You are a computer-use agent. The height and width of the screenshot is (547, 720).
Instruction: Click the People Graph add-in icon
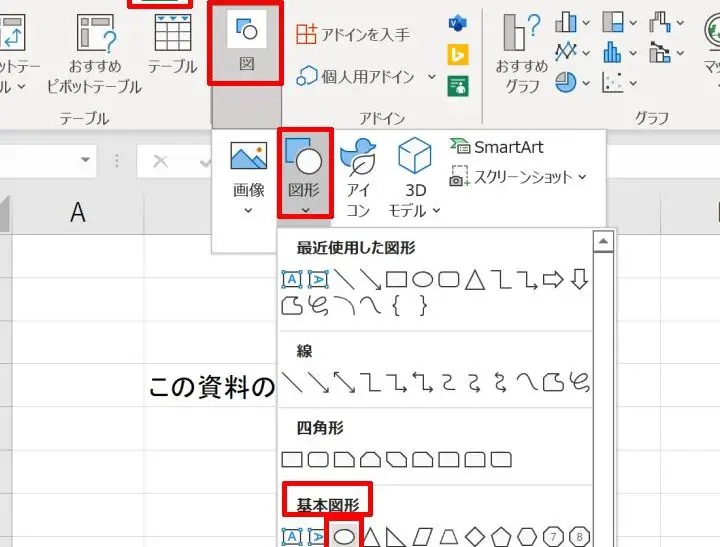[x=458, y=86]
